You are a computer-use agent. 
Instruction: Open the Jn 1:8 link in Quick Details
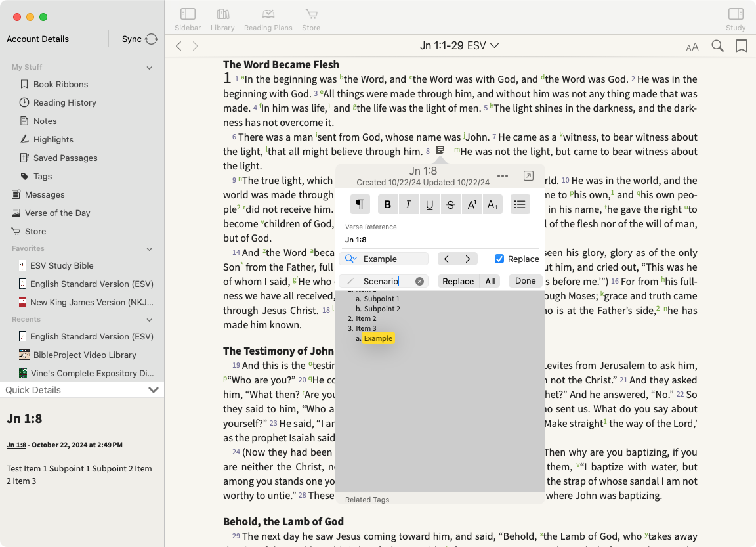[x=16, y=445]
